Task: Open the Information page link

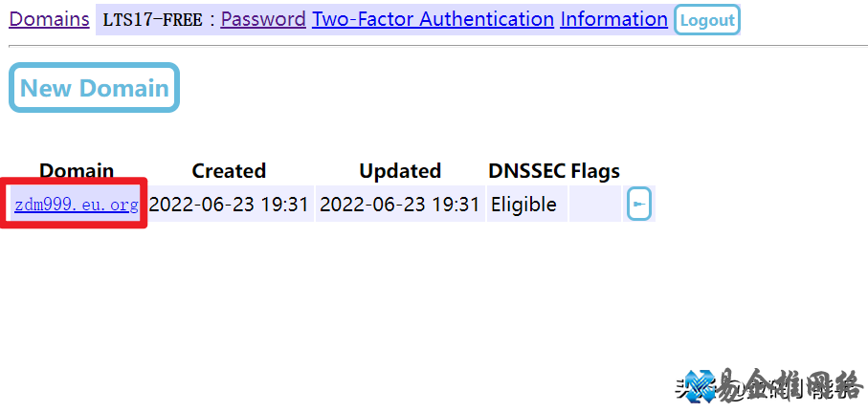Action: pos(613,19)
